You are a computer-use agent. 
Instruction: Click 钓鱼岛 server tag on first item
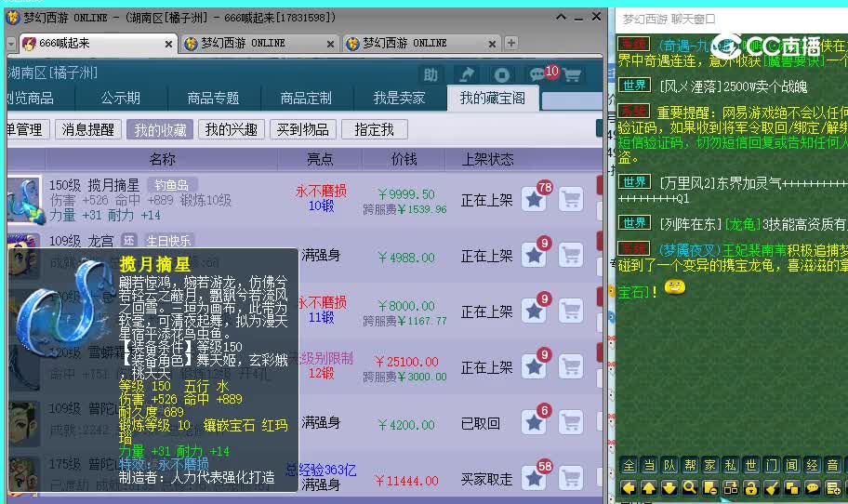[x=171, y=185]
